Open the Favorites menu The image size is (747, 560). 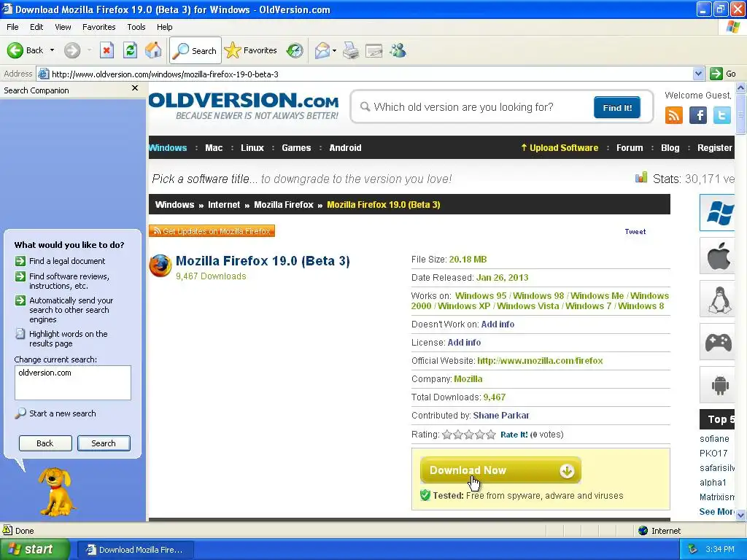click(98, 27)
